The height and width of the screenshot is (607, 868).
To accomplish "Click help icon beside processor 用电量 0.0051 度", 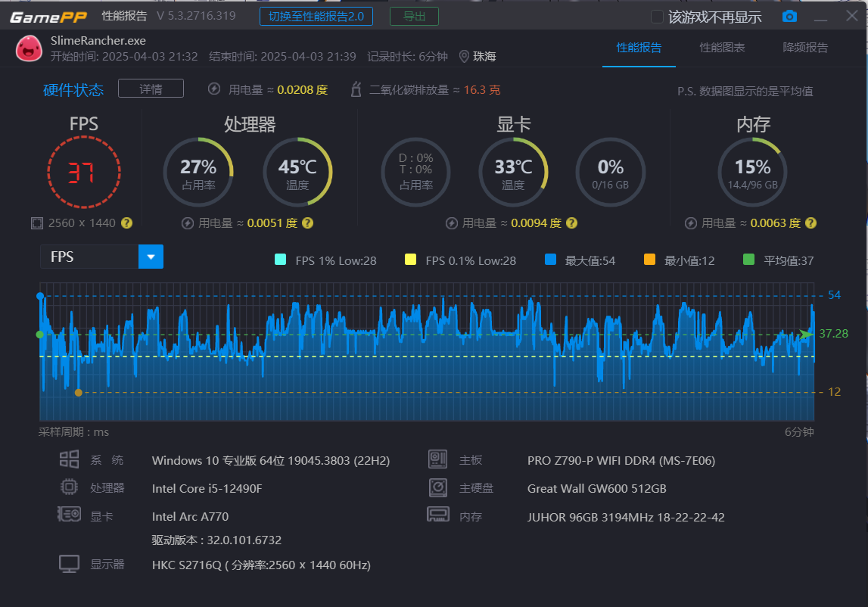I will click(x=308, y=223).
